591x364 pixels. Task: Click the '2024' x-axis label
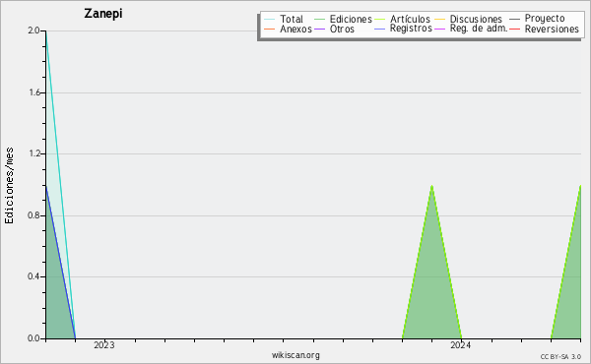[x=461, y=345]
